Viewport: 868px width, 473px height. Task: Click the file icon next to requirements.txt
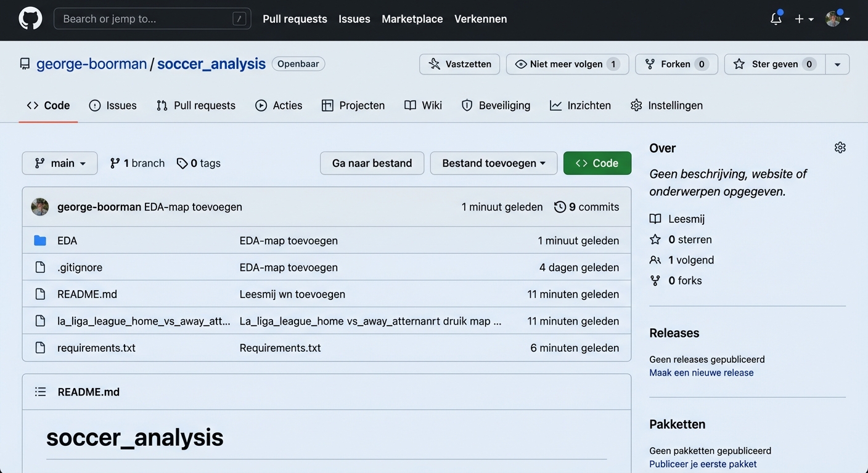click(39, 347)
